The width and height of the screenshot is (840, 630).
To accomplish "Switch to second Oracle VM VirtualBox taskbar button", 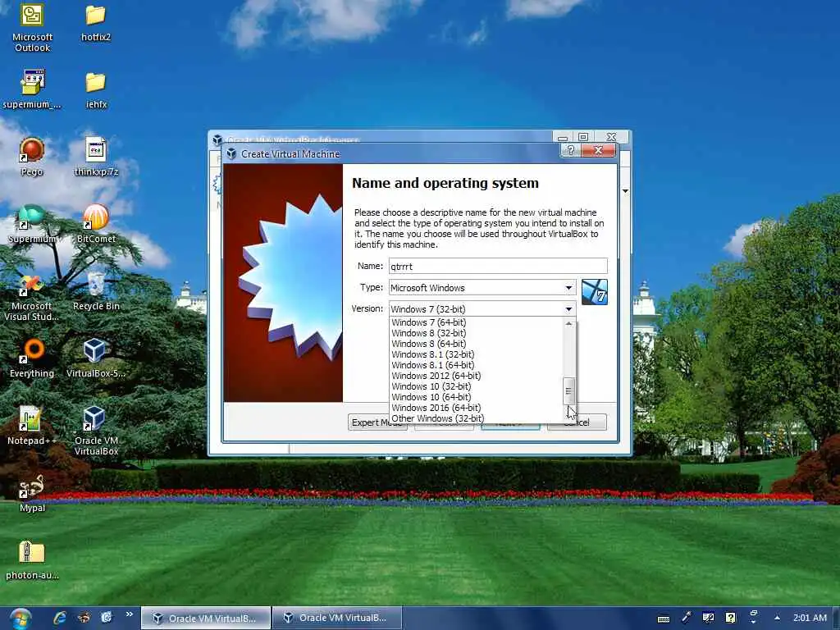I will [x=337, y=619].
